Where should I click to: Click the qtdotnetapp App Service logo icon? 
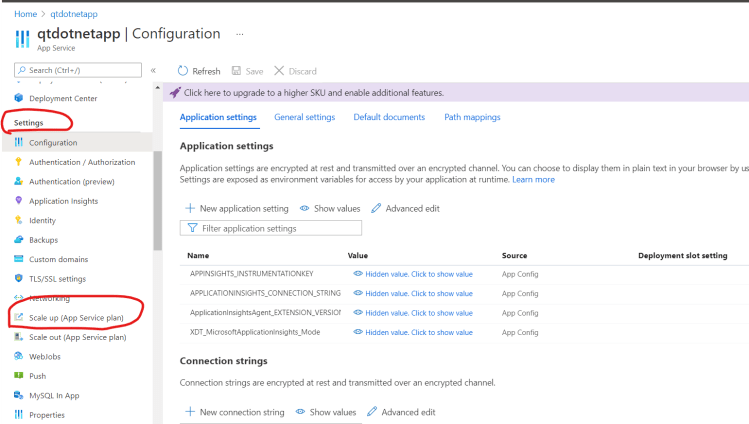[22, 39]
